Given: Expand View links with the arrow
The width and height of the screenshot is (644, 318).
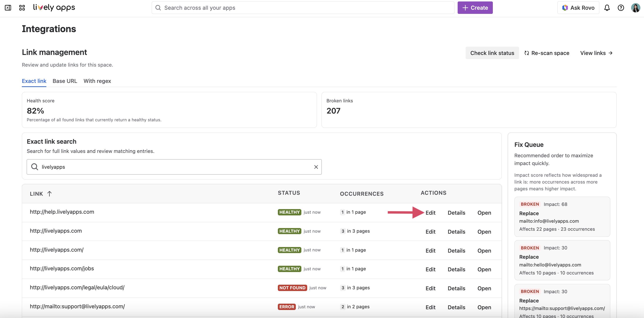Looking at the screenshot, I should click(x=596, y=53).
